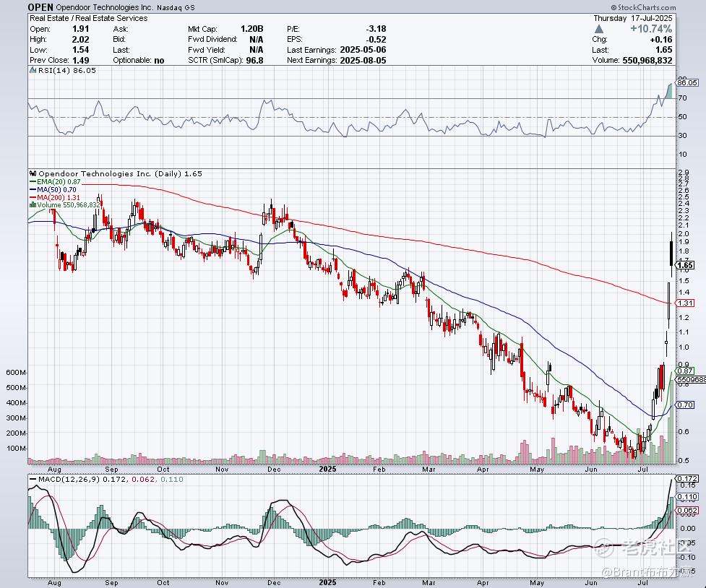Click the red 1.31 MA(200) axis tag
The image size is (706, 588).
click(x=685, y=303)
